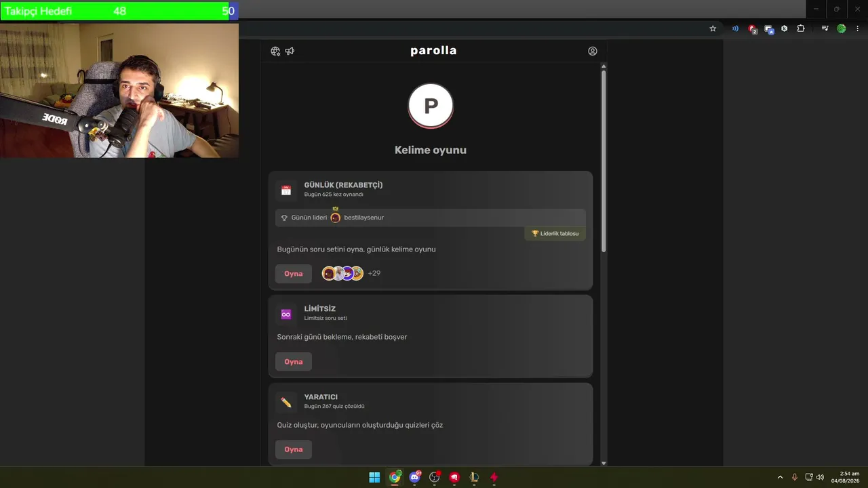Click the Chrome icon in the taskbar

395,477
